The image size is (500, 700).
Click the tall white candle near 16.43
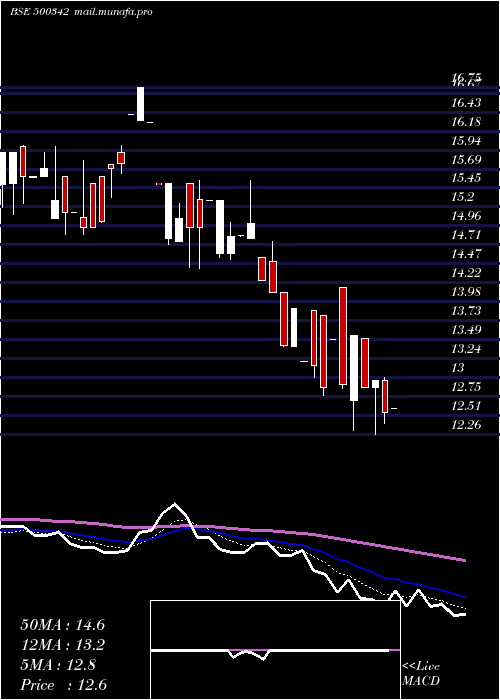point(141,104)
